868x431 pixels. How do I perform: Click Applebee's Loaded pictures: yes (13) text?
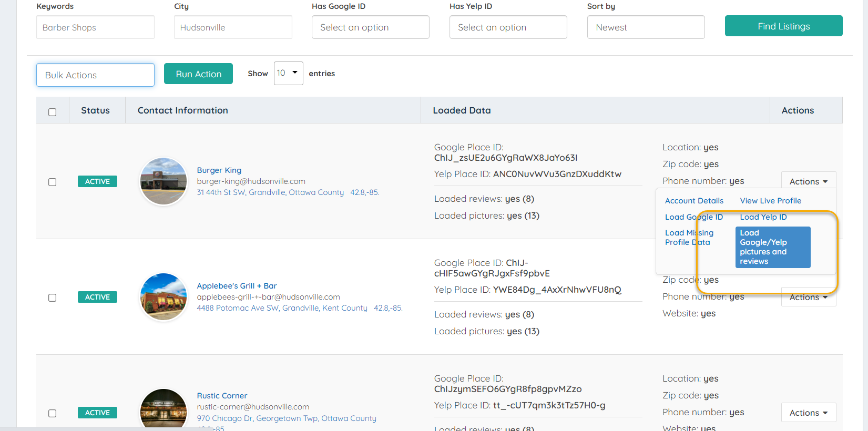point(487,331)
